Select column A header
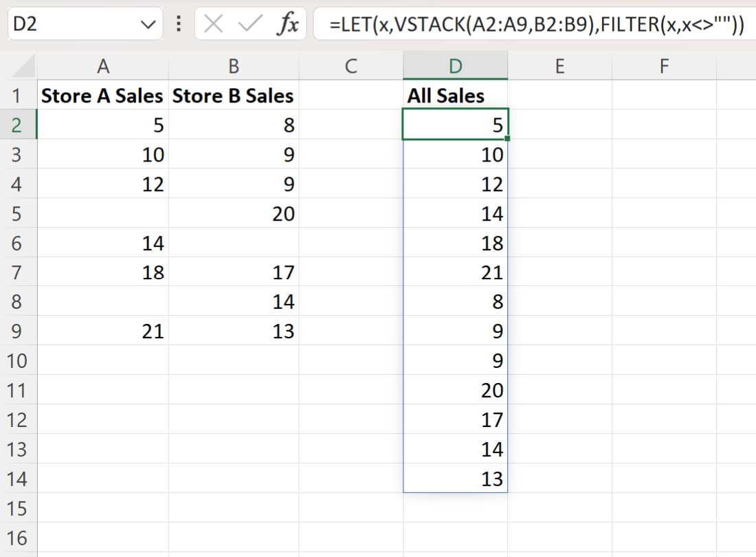 (x=103, y=66)
